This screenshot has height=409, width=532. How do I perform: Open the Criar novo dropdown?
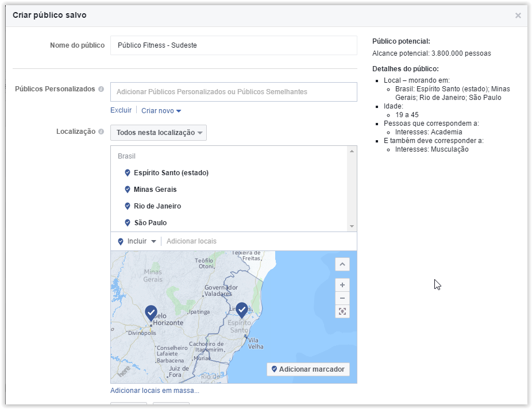pos(161,110)
